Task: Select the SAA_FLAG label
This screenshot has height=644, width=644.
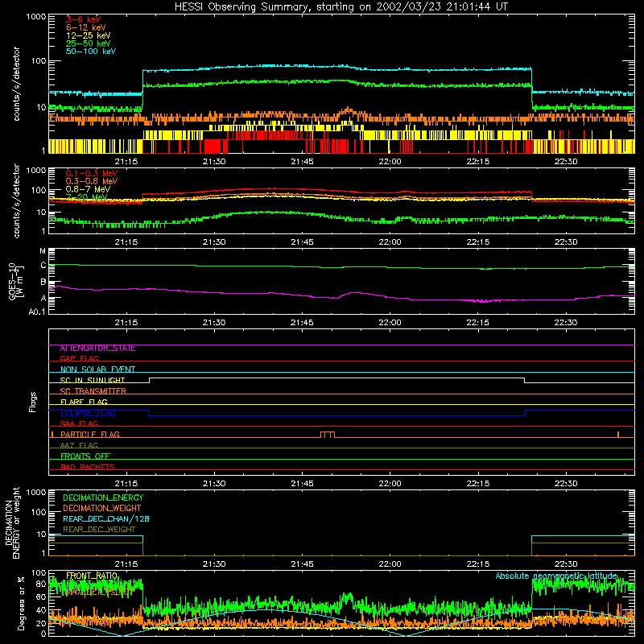Action: click(79, 423)
